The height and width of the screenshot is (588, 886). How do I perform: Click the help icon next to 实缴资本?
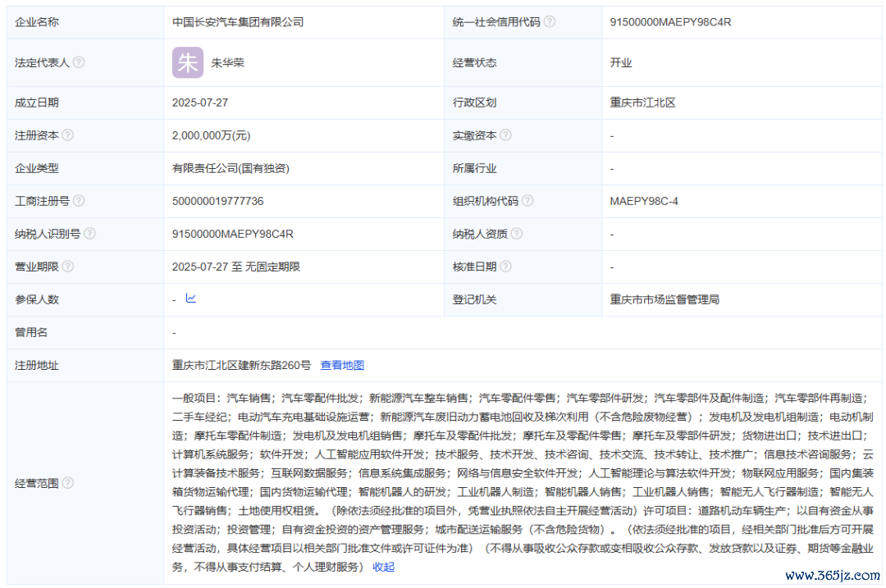(505, 135)
